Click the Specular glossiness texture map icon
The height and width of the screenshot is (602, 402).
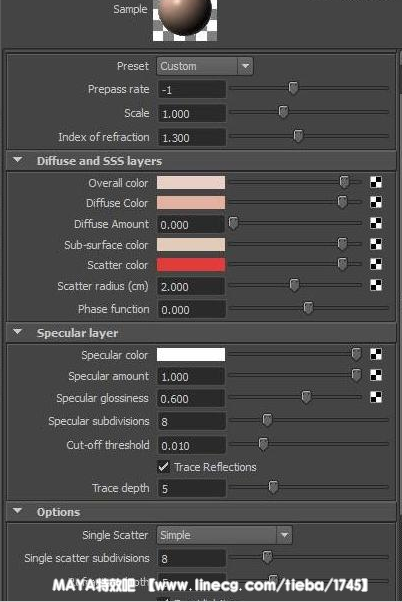376,397
